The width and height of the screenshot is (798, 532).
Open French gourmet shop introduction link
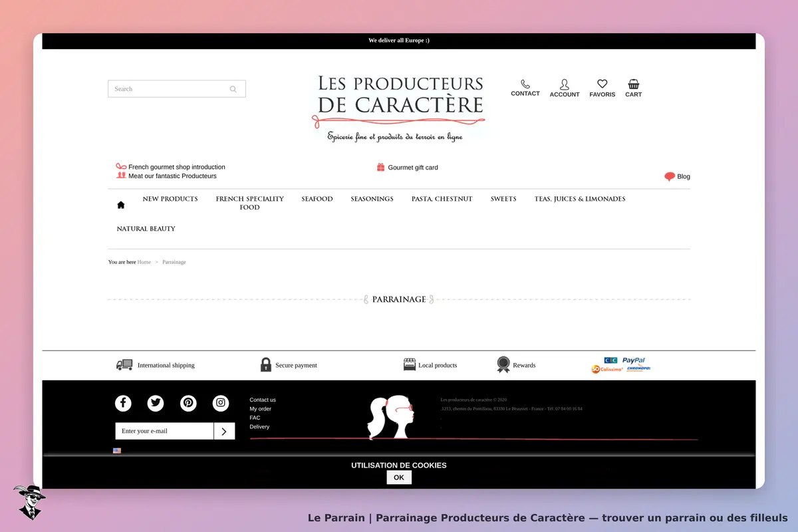pos(177,167)
